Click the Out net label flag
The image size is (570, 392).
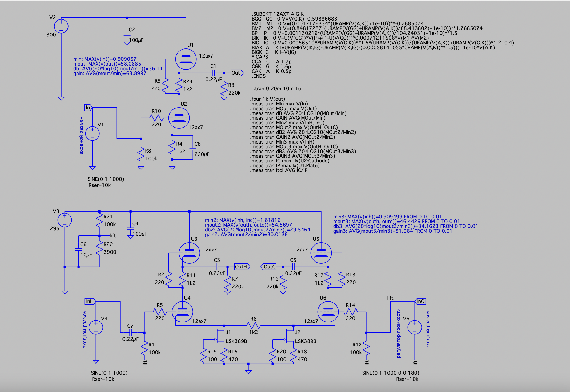pyautogui.click(x=236, y=73)
